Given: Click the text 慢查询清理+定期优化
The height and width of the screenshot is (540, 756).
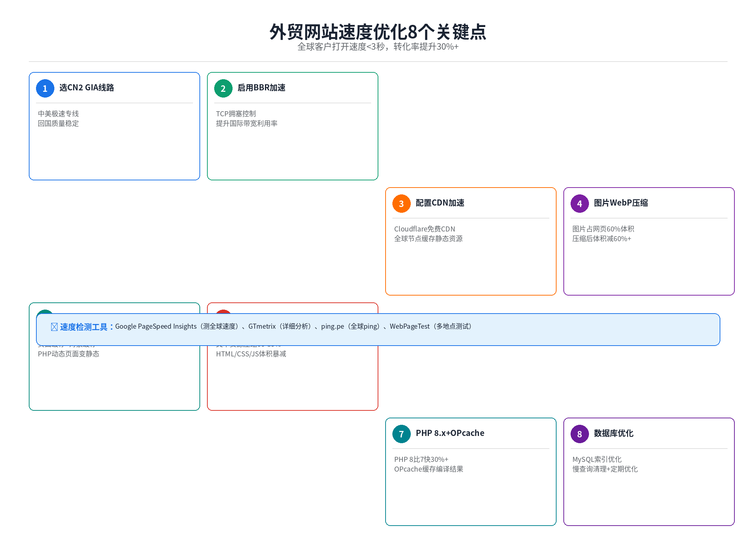Looking at the screenshot, I should (x=605, y=469).
